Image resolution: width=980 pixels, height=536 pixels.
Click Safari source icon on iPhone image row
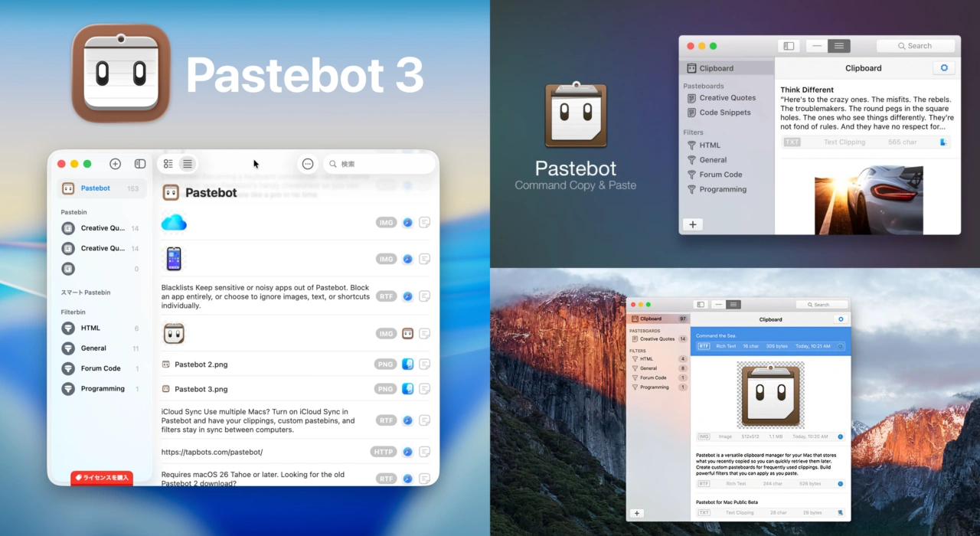tap(407, 259)
